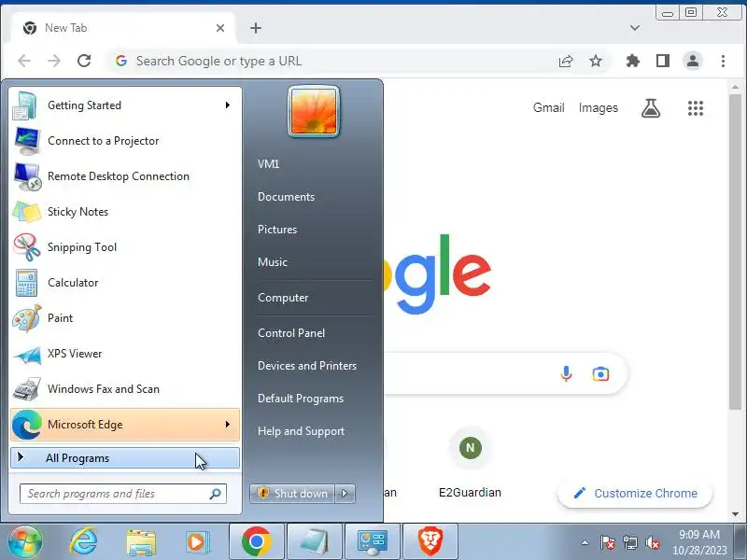Open Devices and Printers

[307, 366]
